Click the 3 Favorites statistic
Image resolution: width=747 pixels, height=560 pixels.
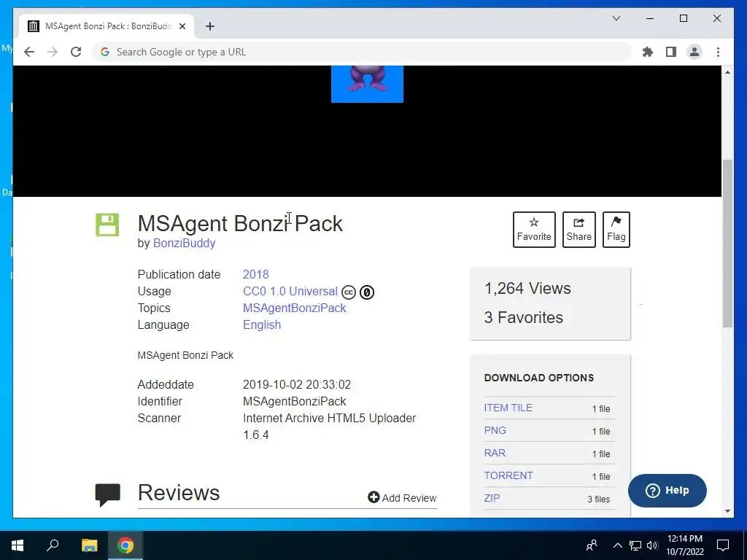[x=524, y=317]
